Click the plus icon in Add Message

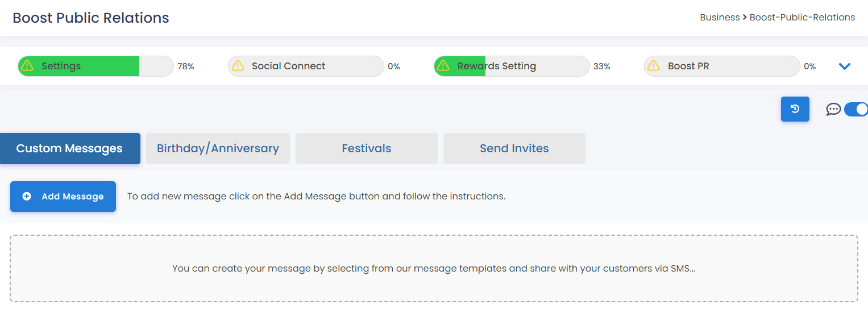coord(27,197)
